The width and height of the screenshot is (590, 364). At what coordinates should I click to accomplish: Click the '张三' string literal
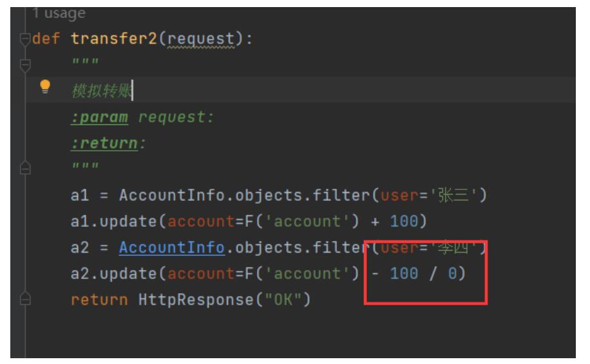pos(458,196)
